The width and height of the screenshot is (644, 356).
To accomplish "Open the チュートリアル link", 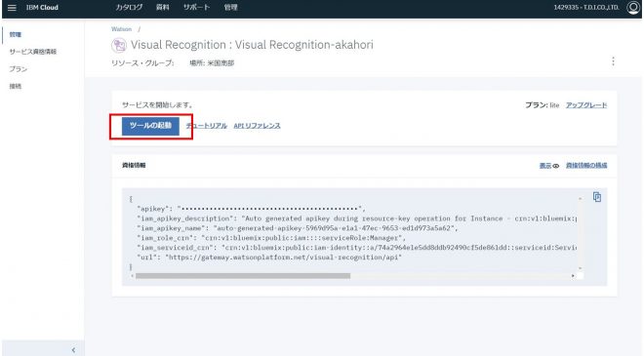I will tap(207, 126).
